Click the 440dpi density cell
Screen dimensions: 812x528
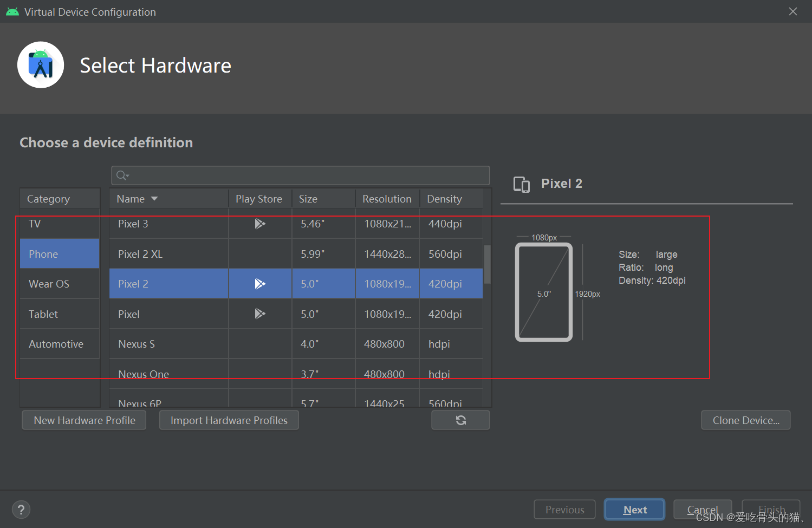451,224
